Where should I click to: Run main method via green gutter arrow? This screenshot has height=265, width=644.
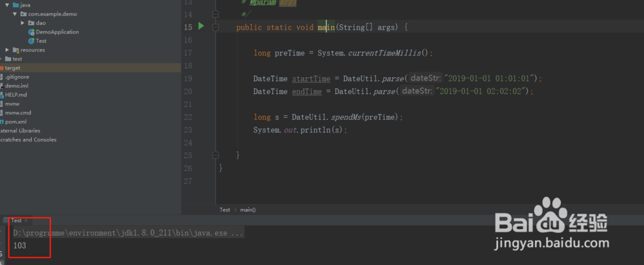click(x=201, y=26)
